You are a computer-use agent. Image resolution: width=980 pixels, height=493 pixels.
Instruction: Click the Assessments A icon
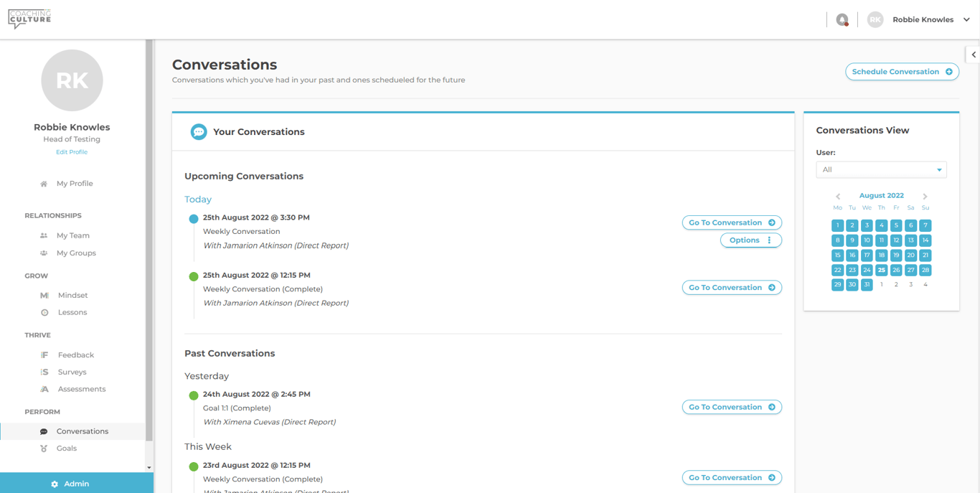click(x=44, y=390)
